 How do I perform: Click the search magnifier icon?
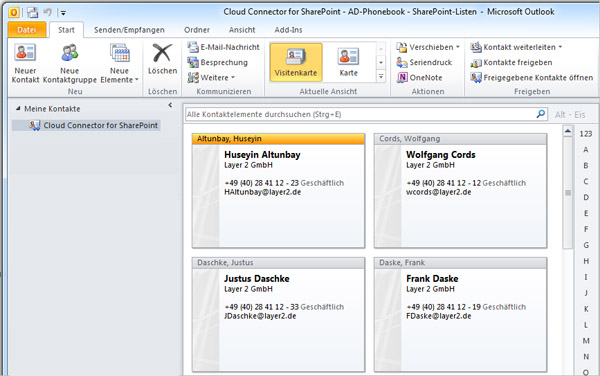pyautogui.click(x=541, y=114)
